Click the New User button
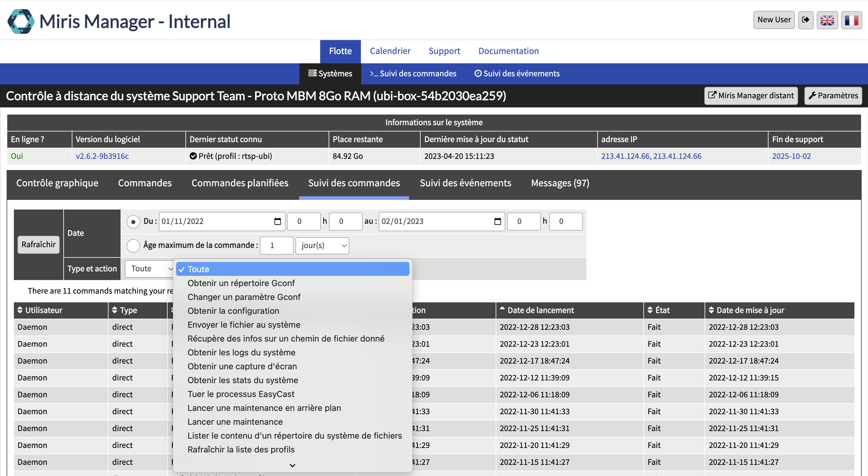The height and width of the screenshot is (476, 868). click(774, 20)
